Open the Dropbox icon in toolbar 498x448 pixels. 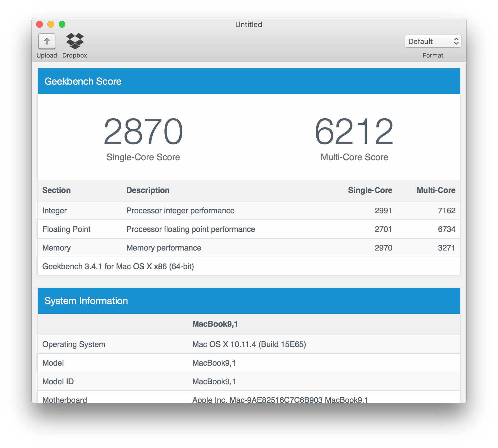(x=75, y=41)
